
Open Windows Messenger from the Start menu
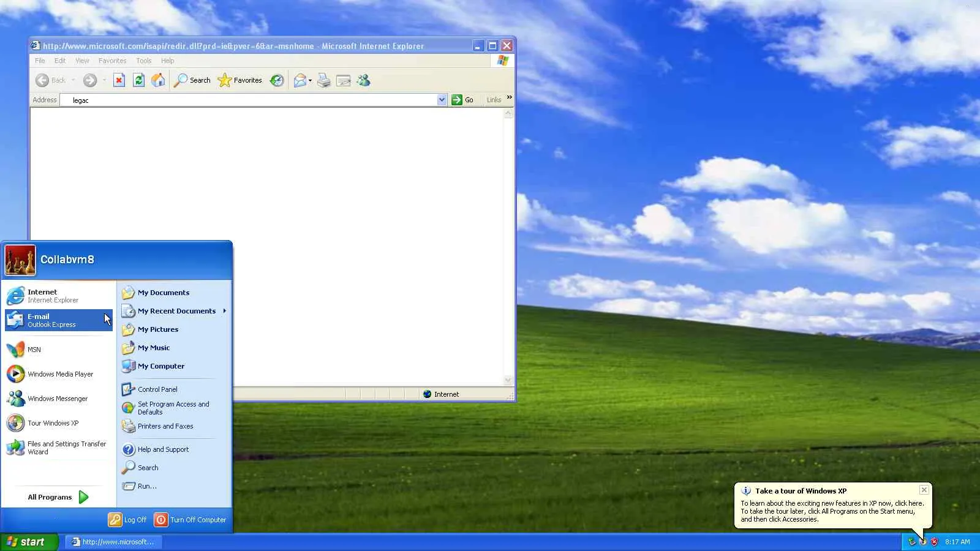pos(59,399)
